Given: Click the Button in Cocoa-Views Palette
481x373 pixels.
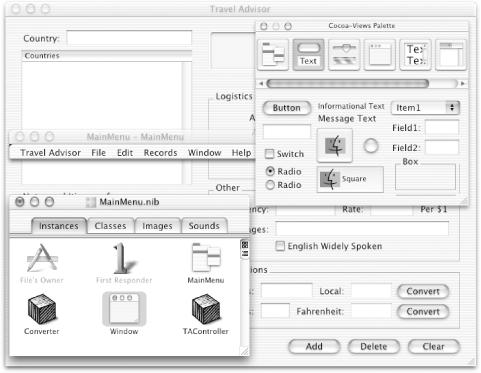Looking at the screenshot, I should [287, 108].
